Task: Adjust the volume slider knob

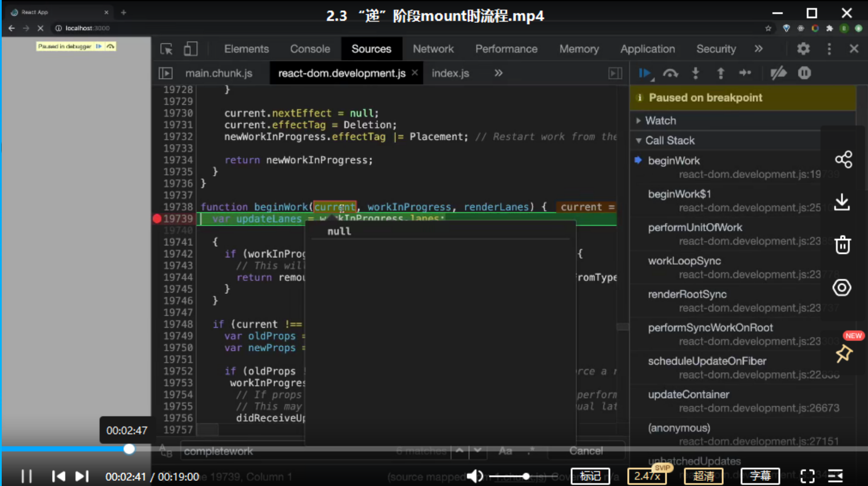Action: pyautogui.click(x=525, y=476)
